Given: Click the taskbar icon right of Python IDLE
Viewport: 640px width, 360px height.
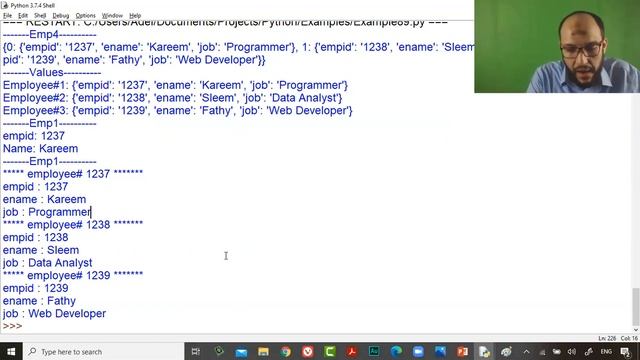Looking at the screenshot, I should tap(507, 351).
